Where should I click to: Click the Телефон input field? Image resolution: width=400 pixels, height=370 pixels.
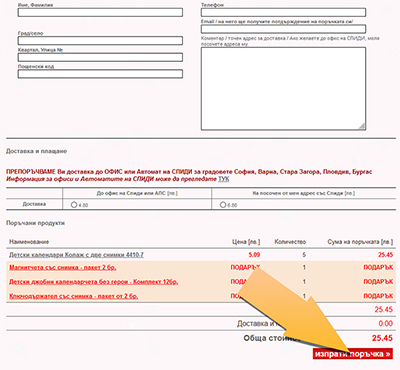click(283, 13)
